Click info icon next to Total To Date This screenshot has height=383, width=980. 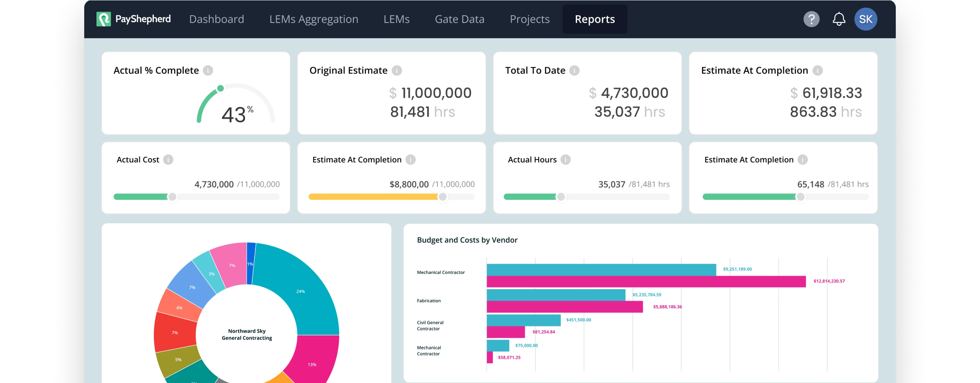(574, 70)
